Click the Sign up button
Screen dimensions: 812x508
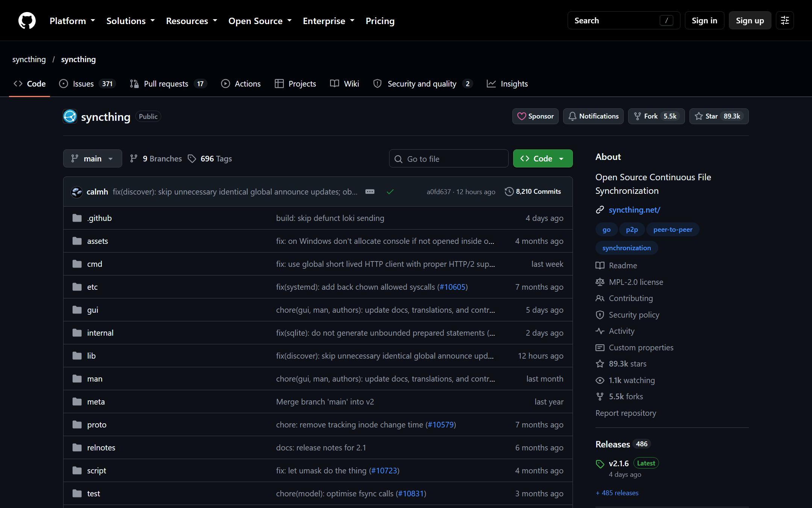coord(750,21)
